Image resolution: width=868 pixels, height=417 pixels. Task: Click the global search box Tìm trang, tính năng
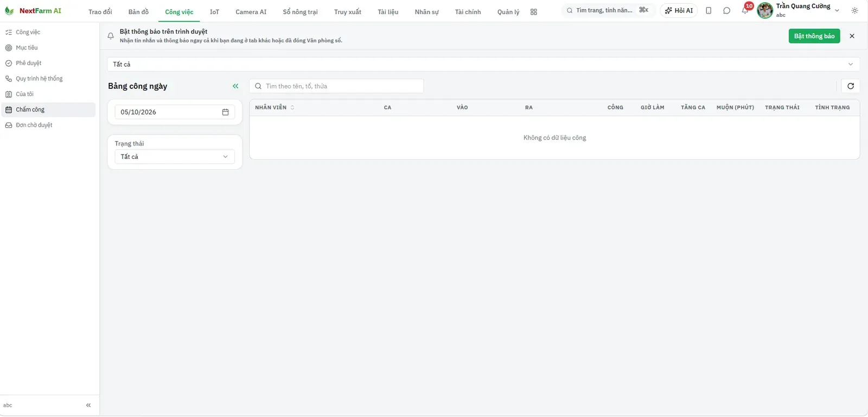(x=608, y=10)
